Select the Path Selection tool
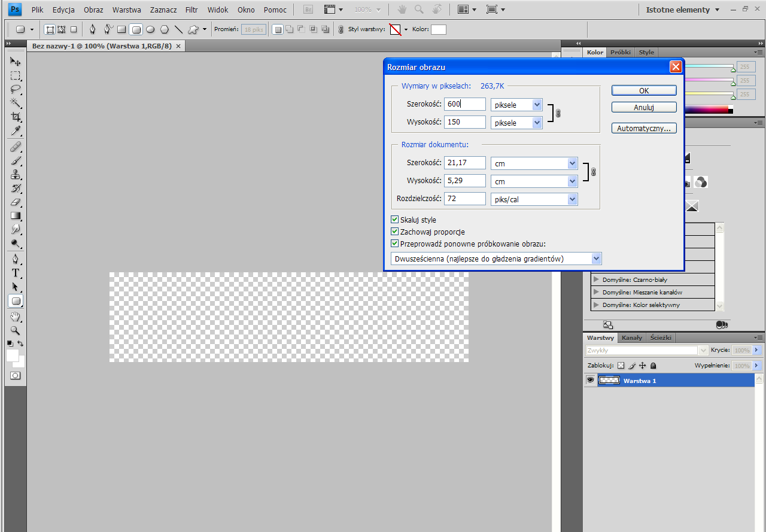This screenshot has width=766, height=532. pos(16,287)
